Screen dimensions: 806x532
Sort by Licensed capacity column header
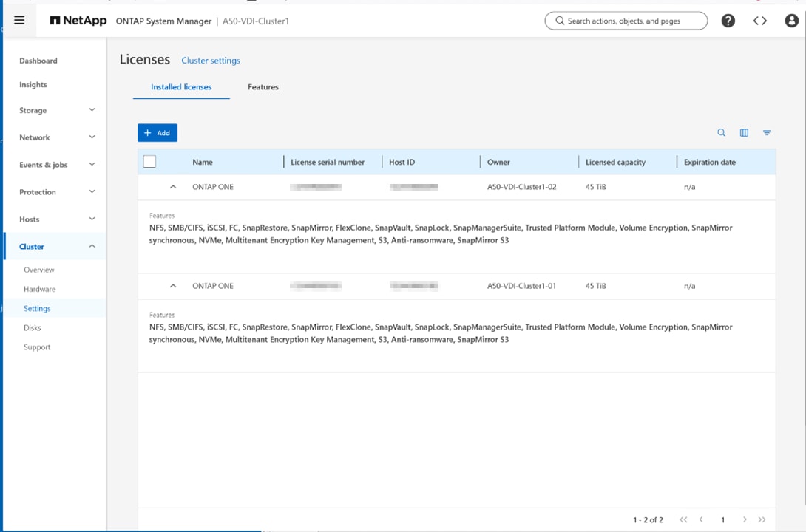pyautogui.click(x=615, y=162)
